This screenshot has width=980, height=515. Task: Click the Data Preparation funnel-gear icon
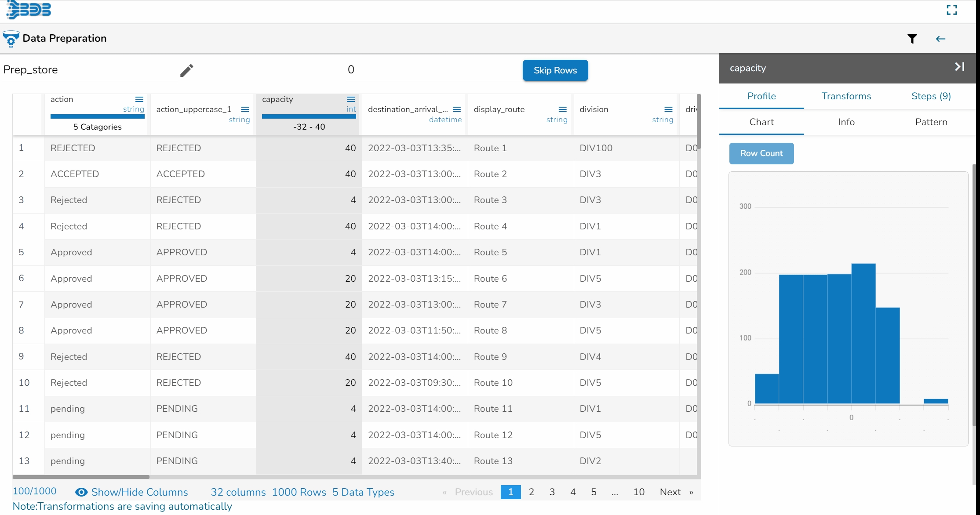tap(11, 39)
